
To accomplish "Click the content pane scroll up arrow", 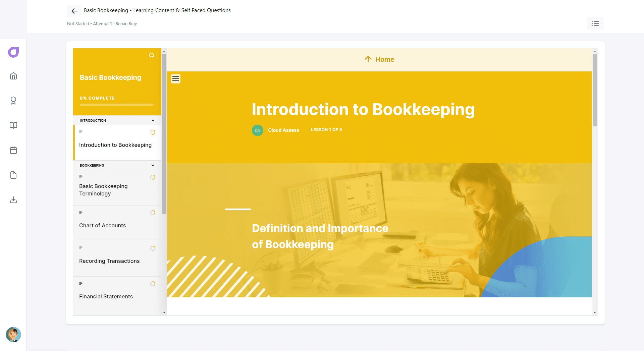I will tap(595, 51).
